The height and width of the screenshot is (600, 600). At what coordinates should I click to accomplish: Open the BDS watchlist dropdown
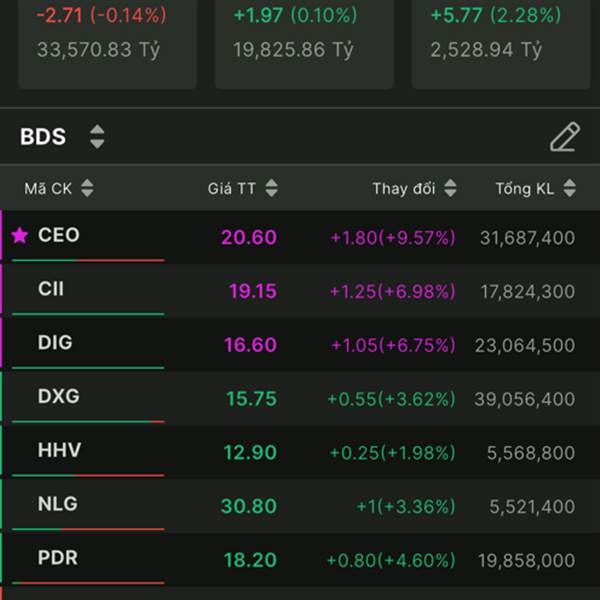point(96,137)
